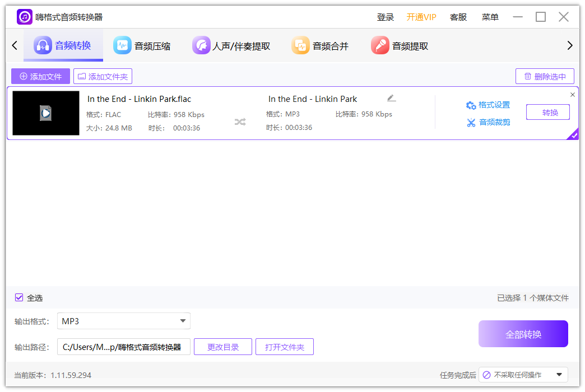Click the pencil icon to rename output file
The height and width of the screenshot is (392, 585).
pyautogui.click(x=391, y=97)
